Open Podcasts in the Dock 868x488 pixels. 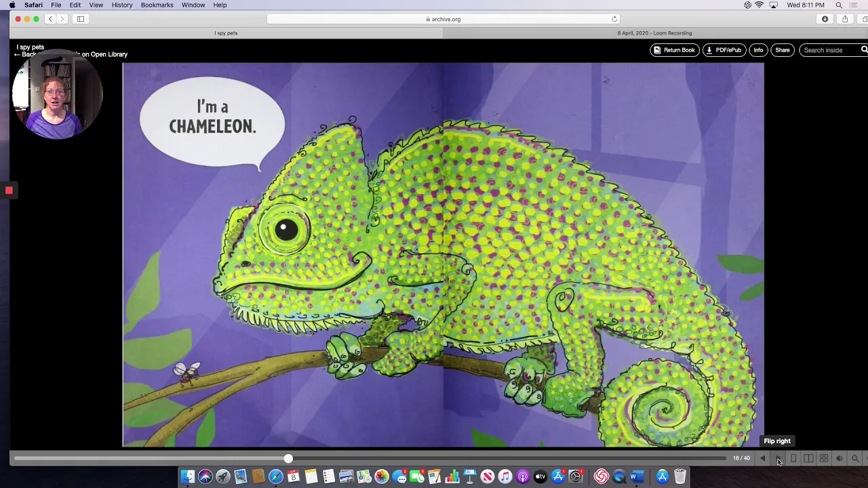tap(523, 476)
